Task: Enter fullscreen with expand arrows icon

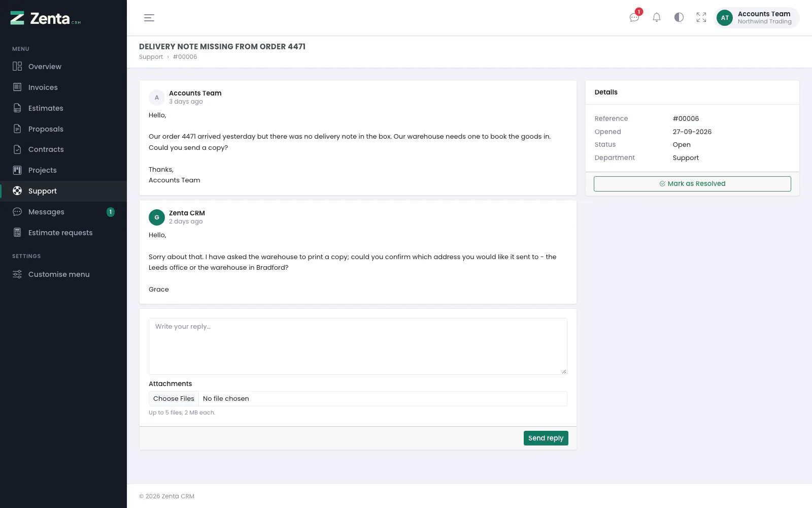Action: (701, 17)
